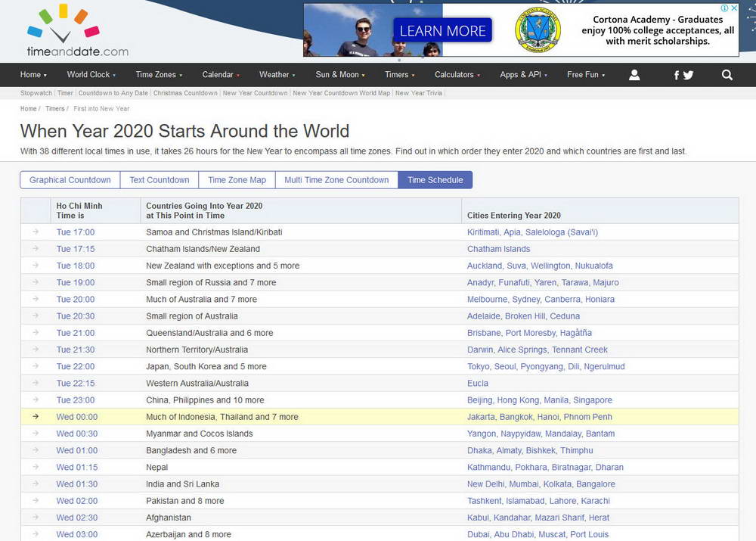
Task: Select the Time Zone Map tab
Action: pos(237,180)
